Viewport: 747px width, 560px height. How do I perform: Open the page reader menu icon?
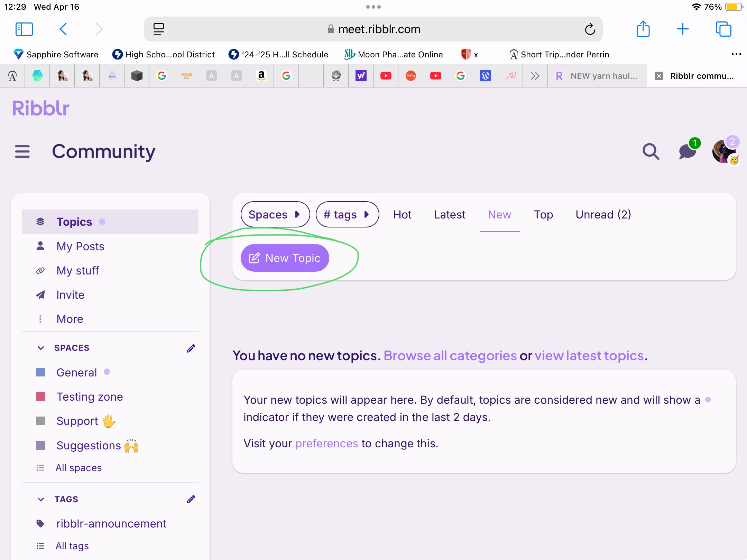point(158,29)
